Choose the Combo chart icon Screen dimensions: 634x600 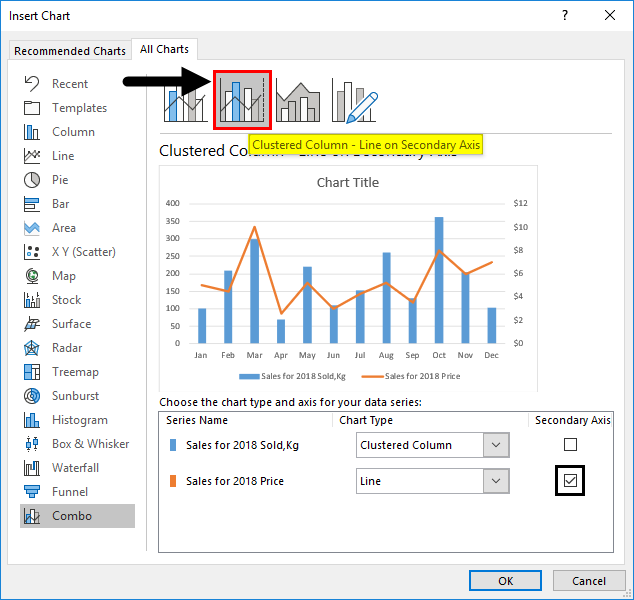point(32,516)
